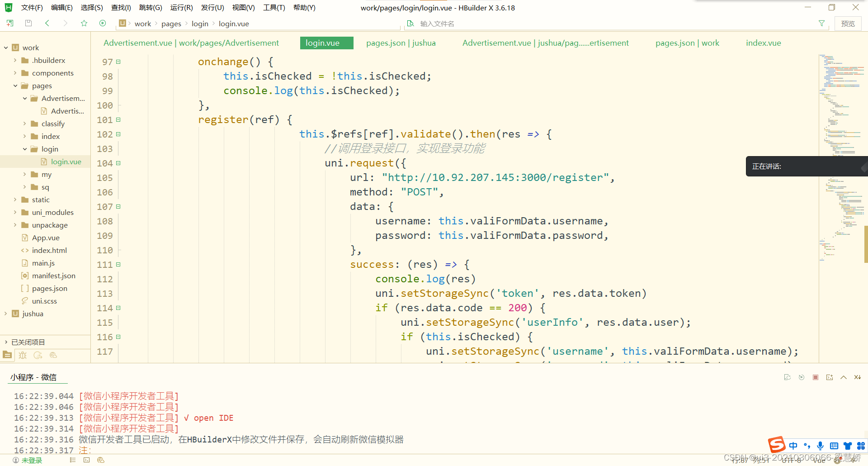Click the save file toolbar icon

28,23
